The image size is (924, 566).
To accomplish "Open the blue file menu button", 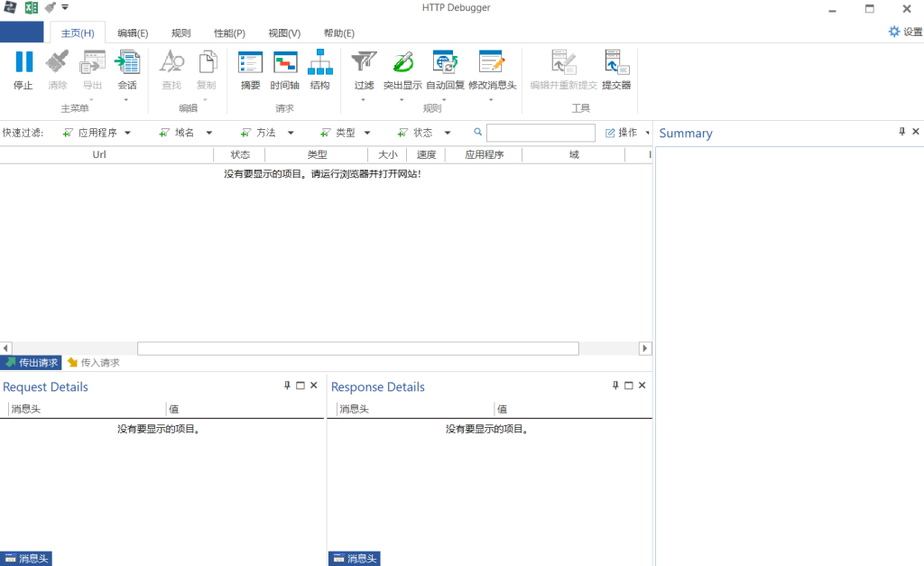I will pyautogui.click(x=22, y=32).
